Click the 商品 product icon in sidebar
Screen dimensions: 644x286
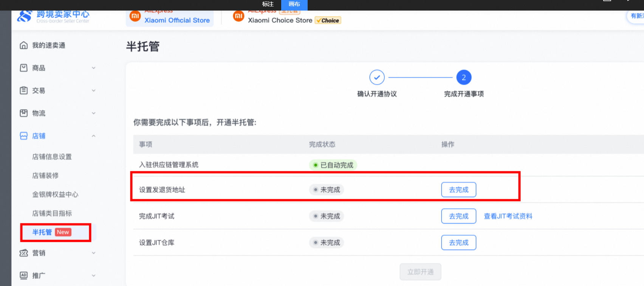(x=23, y=68)
